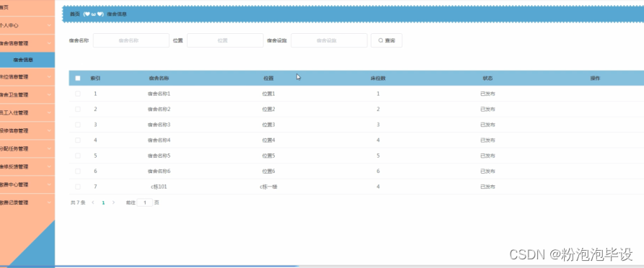Click cell 宿舍名称6 in the table

point(159,171)
